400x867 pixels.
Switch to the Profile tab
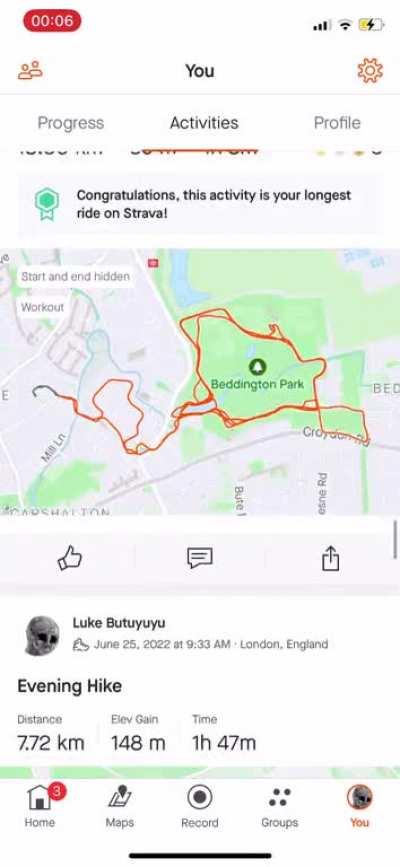337,123
